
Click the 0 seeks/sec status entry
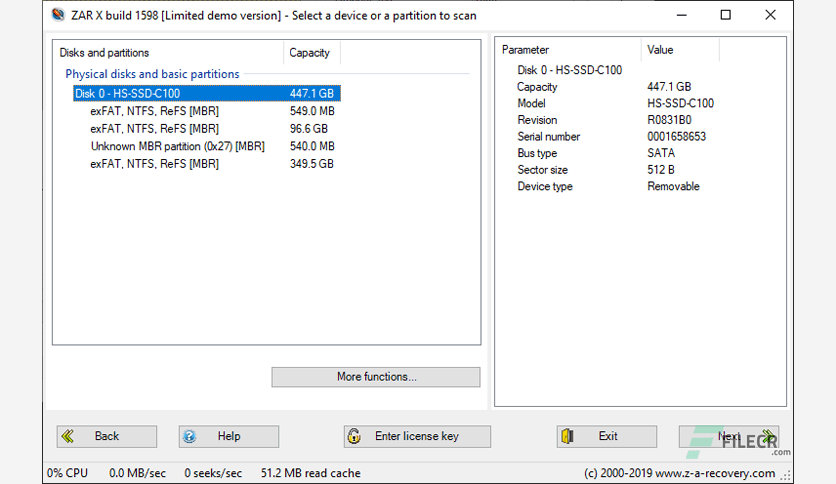click(x=213, y=473)
